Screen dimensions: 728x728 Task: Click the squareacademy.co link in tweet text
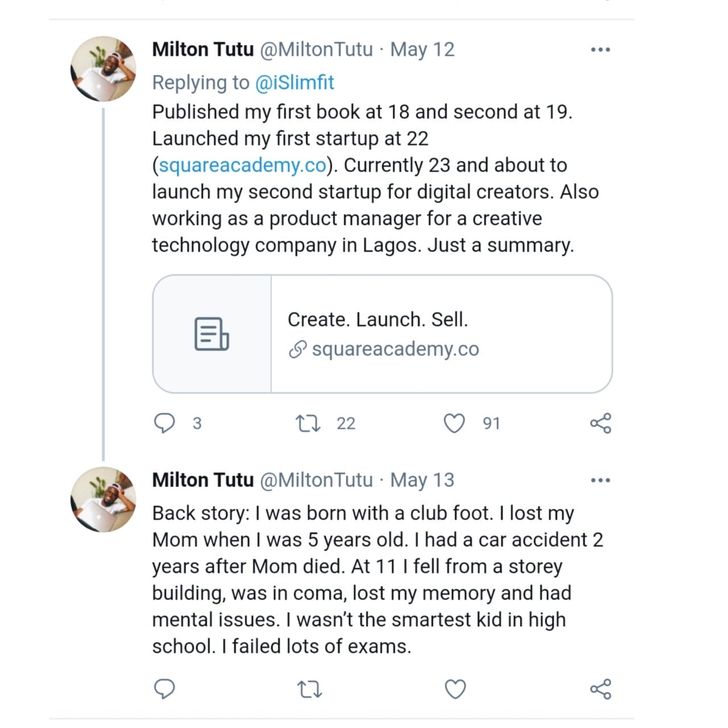pos(242,166)
